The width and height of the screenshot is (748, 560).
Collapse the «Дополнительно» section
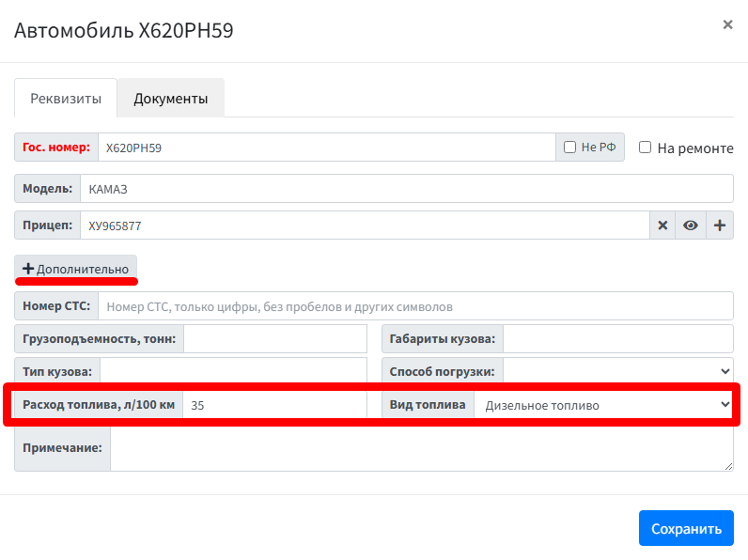(76, 269)
